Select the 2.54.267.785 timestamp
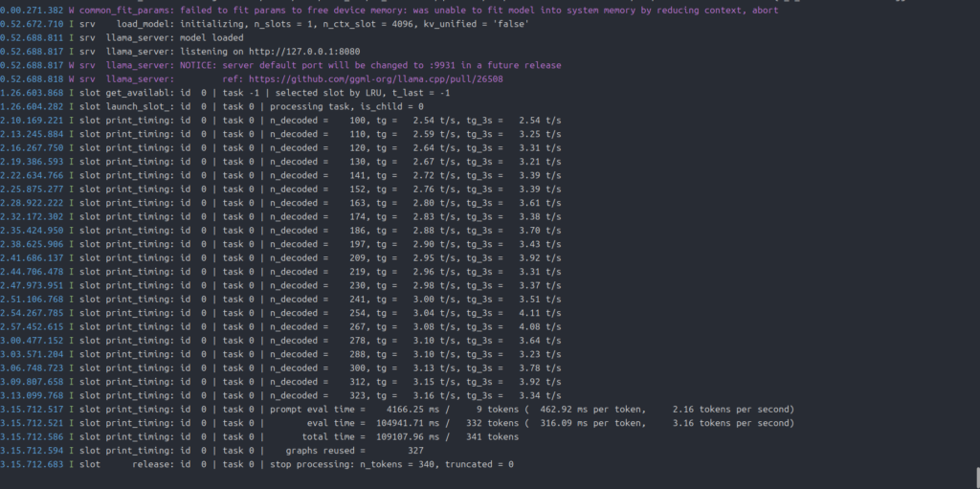This screenshot has height=489, width=980. [x=32, y=313]
